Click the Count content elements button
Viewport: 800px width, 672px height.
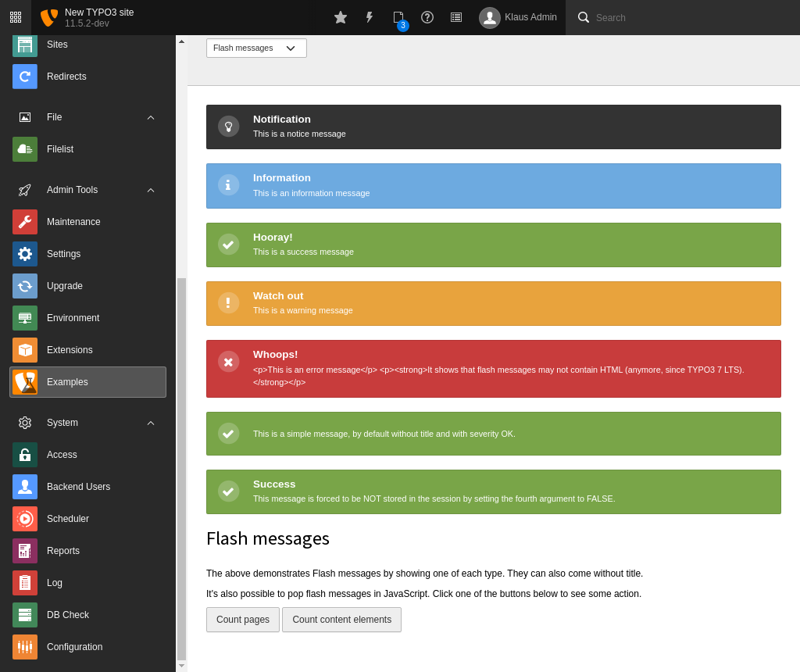pos(341,620)
